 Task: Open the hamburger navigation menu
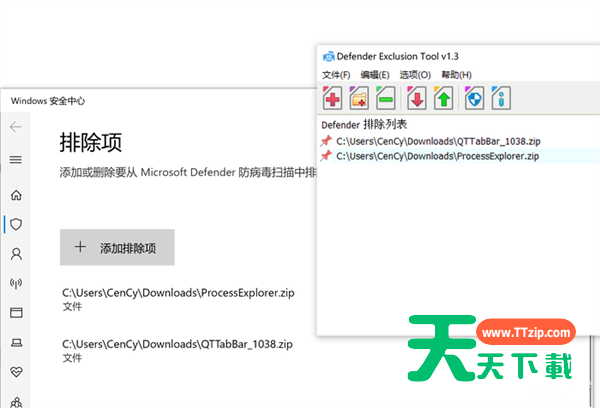[16, 160]
